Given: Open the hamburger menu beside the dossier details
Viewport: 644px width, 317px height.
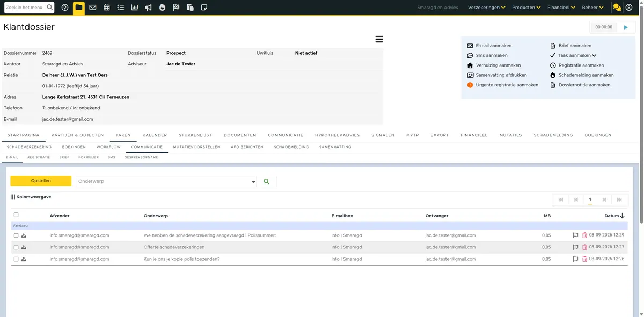Looking at the screenshot, I should coord(379,39).
